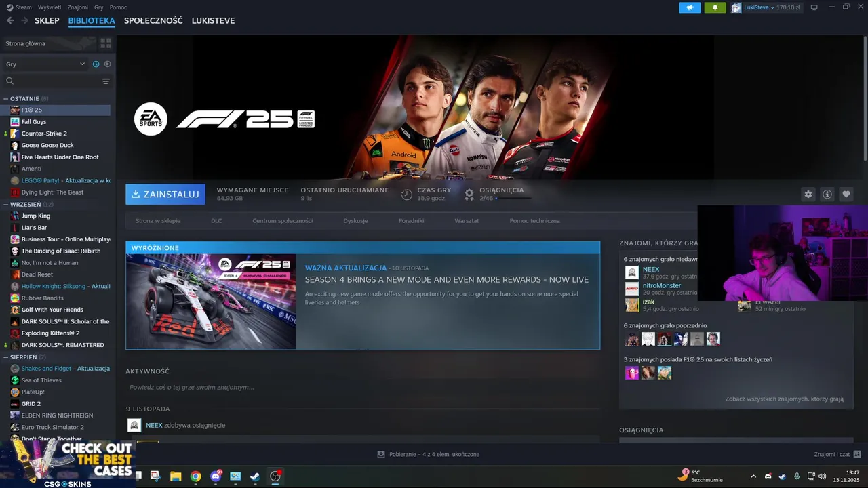Screen dimensions: 868x488
Task: Toggle sort by recent activity clock icon
Action: [96, 64]
